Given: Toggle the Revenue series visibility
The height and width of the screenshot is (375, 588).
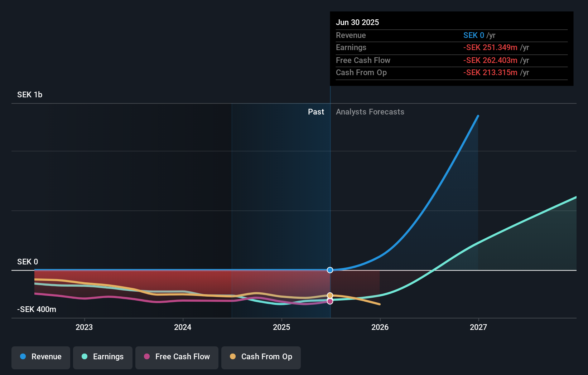Looking at the screenshot, I should point(40,357).
